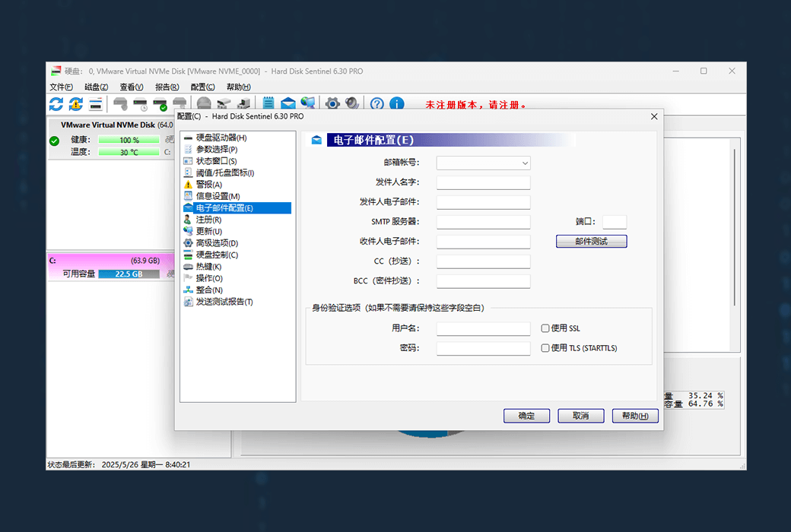Image resolution: width=791 pixels, height=532 pixels.
Task: Select 热键(K) in the config tree
Action: tap(208, 267)
